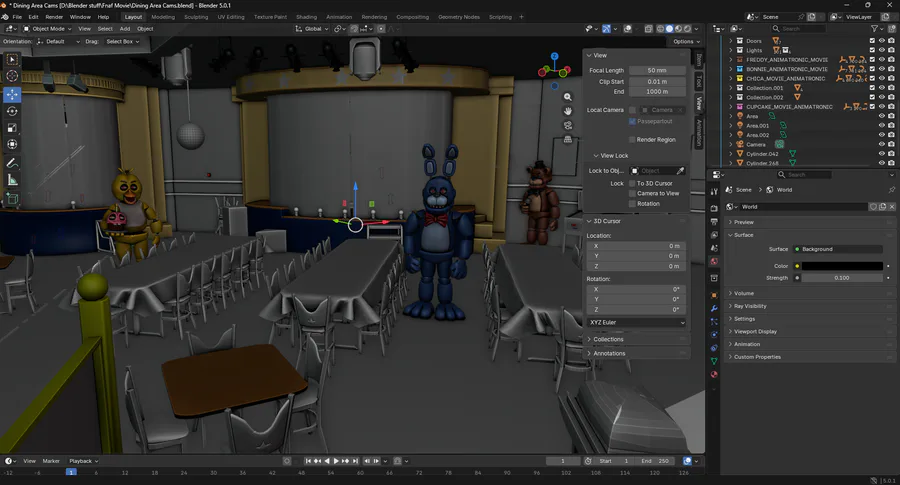Screen dimensions: 900x485
Task: Play the animation in timeline
Action: (336, 461)
